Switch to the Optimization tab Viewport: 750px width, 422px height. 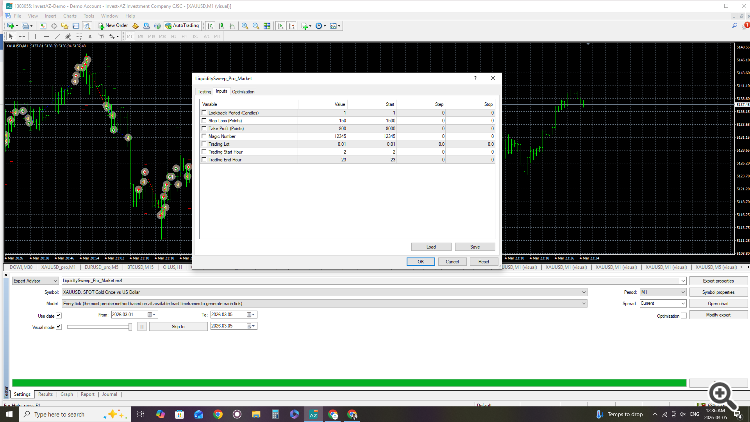point(245,90)
